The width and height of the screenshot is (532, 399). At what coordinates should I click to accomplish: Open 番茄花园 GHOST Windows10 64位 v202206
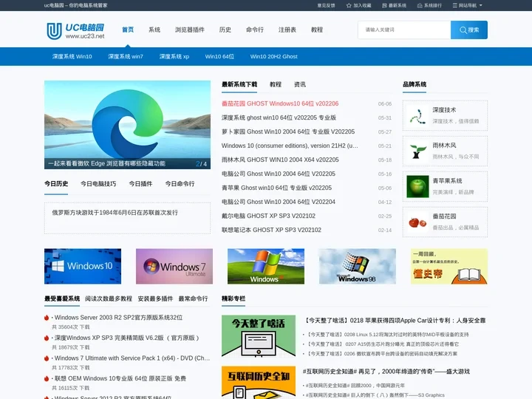pyautogui.click(x=280, y=103)
